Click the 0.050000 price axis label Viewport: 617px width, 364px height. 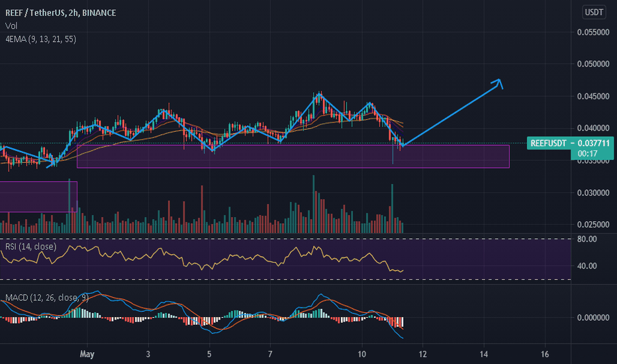point(593,64)
